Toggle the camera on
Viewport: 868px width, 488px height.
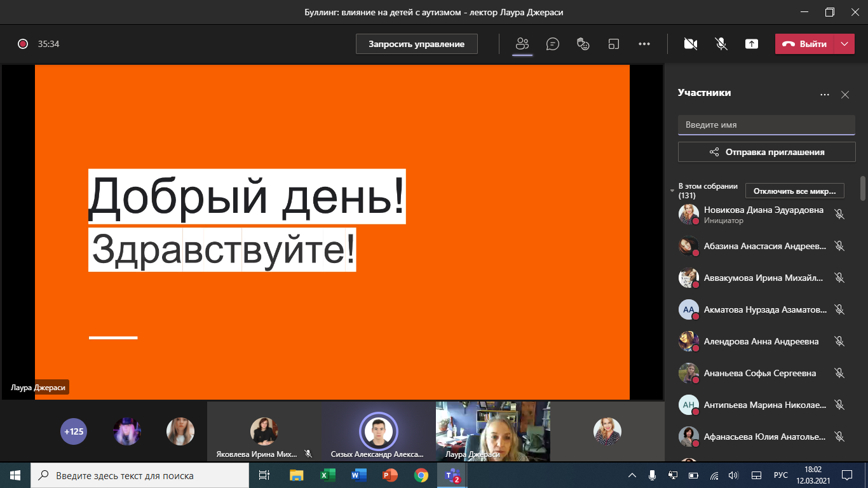[690, 44]
